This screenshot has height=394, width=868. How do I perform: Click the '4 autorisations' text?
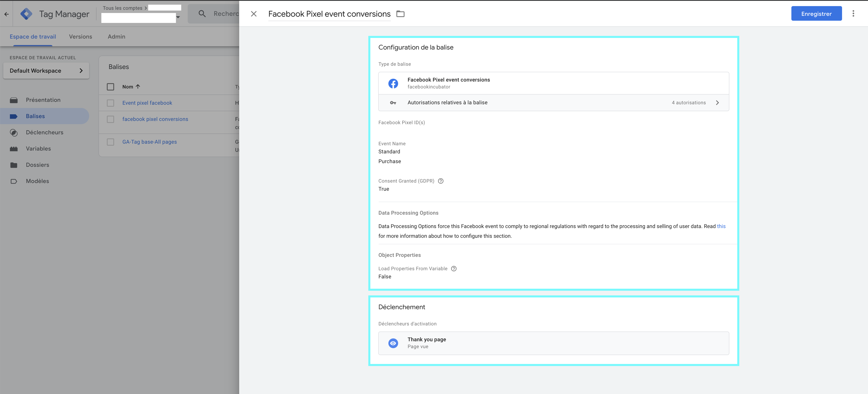point(688,102)
